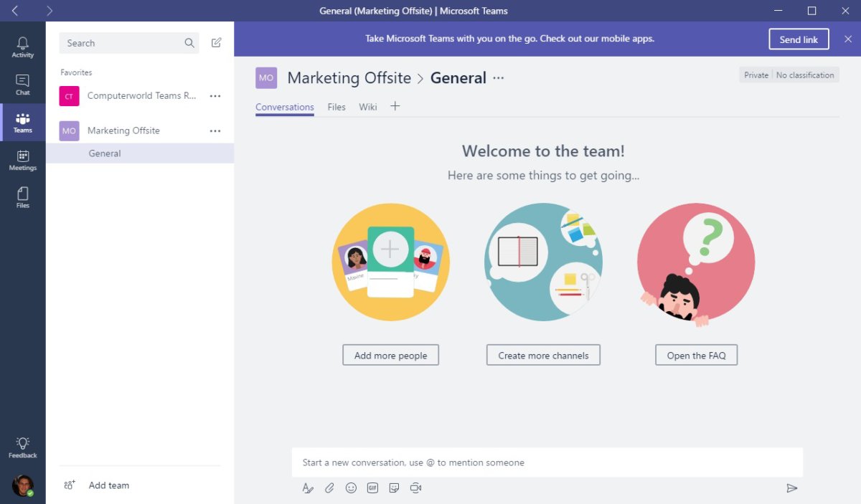Viewport: 861px width, 504px height.
Task: Add a new tab with plus icon
Action: coord(395,106)
